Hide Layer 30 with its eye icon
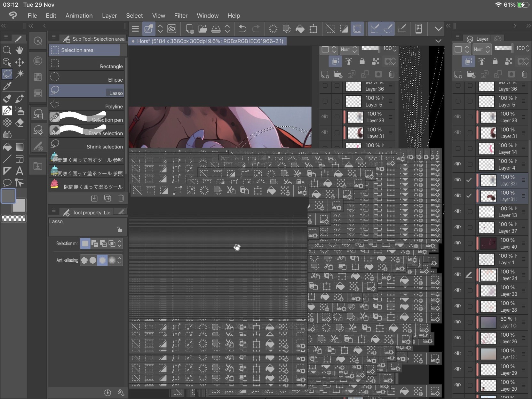The height and width of the screenshot is (399, 532). [458, 290]
